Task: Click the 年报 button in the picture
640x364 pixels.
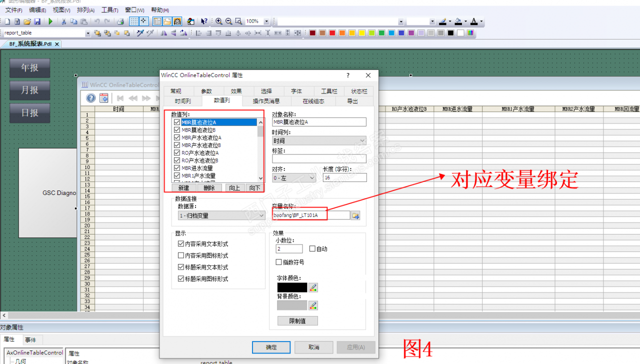Action: (x=30, y=68)
